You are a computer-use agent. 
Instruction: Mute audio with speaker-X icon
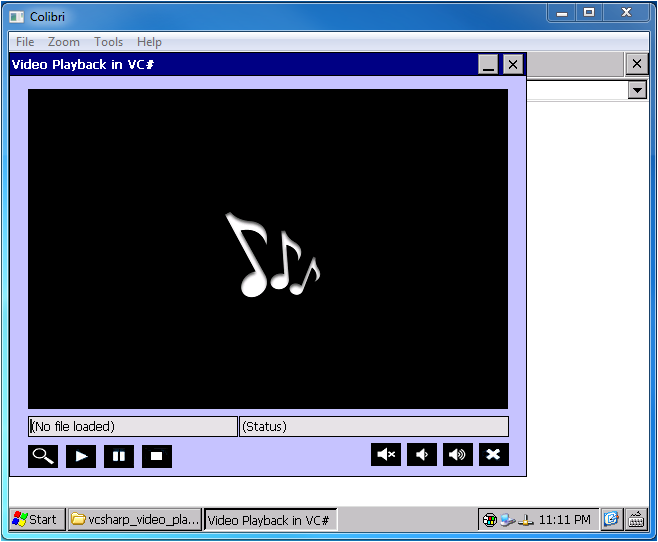(386, 454)
